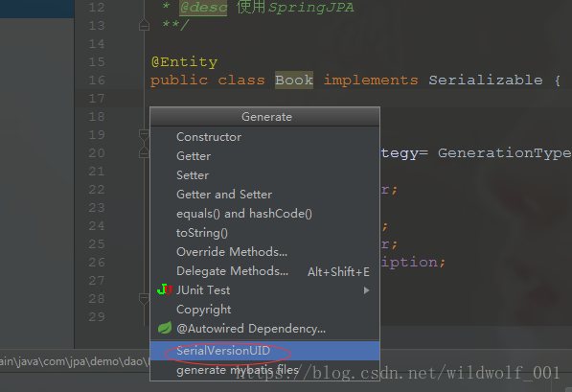Collapse the comment fold marker at line 13
572x392 pixels.
pos(144,26)
